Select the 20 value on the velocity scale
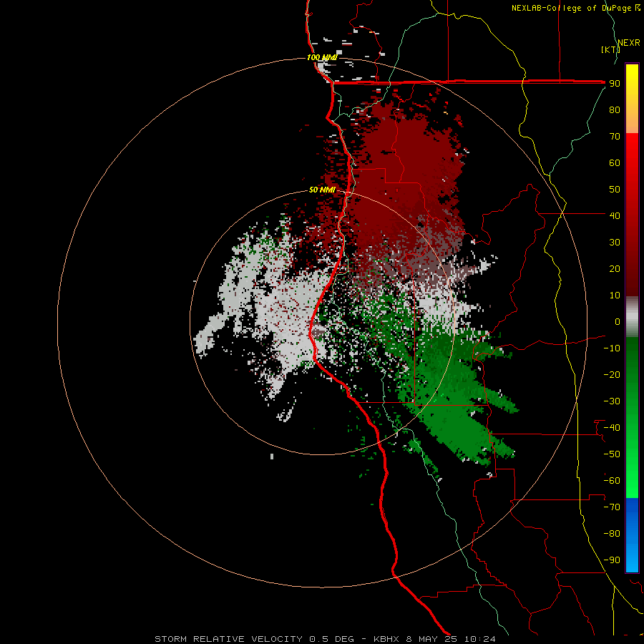This screenshot has width=644, height=644. 615,268
